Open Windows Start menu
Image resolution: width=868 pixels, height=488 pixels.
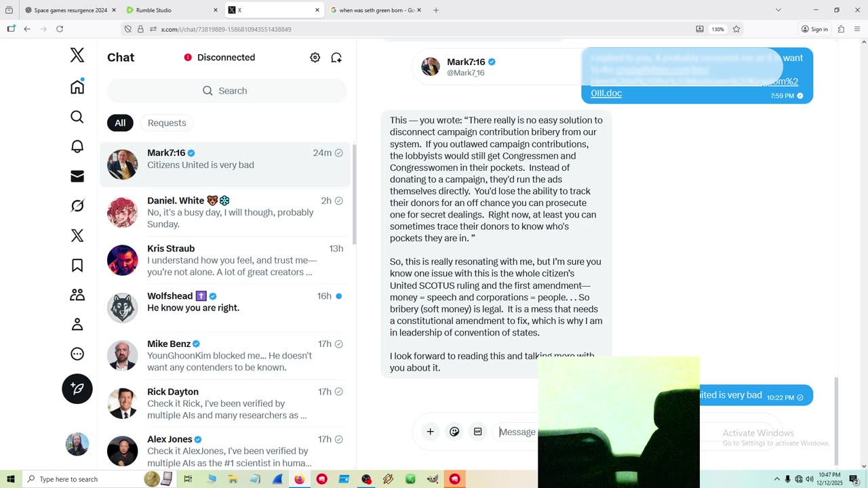11,479
